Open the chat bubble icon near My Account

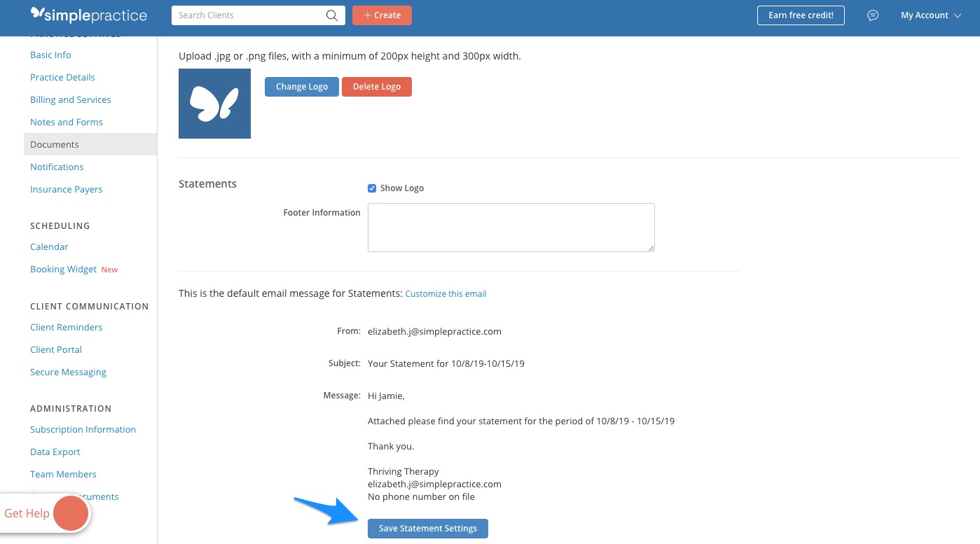coord(872,15)
